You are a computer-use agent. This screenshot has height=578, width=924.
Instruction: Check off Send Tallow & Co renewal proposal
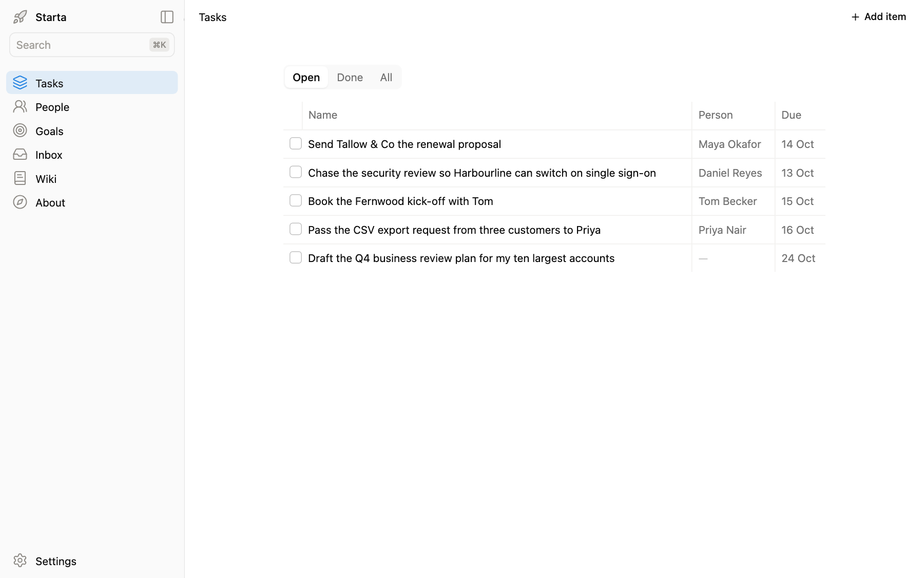coord(296,143)
